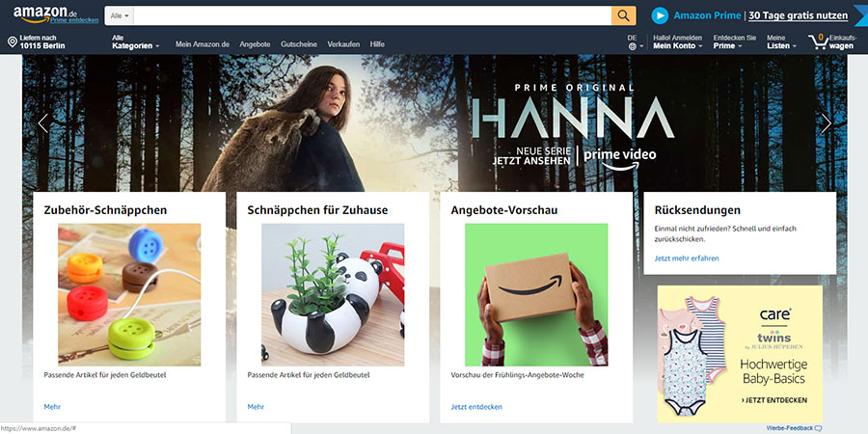Click the orange search magnifier button
This screenshot has width=868, height=434.
click(623, 15)
